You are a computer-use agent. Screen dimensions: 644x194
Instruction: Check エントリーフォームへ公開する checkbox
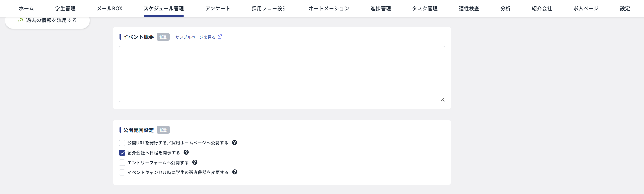click(122, 163)
